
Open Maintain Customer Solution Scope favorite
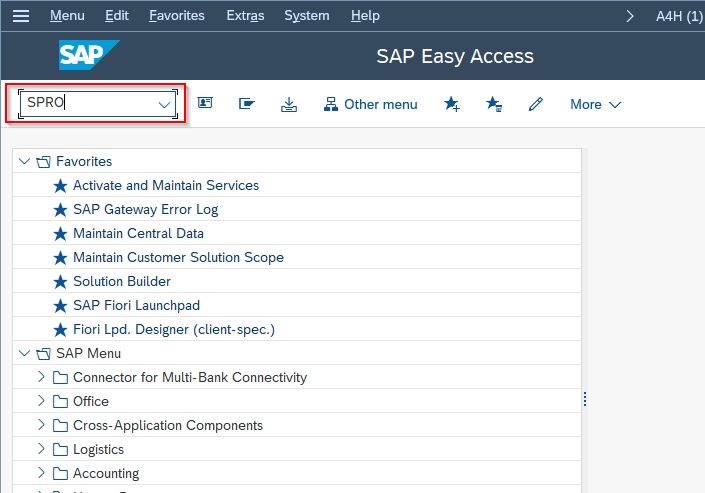coord(178,257)
